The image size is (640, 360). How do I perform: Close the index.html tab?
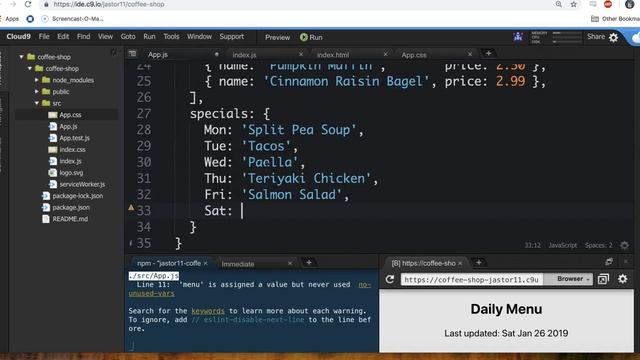385,54
